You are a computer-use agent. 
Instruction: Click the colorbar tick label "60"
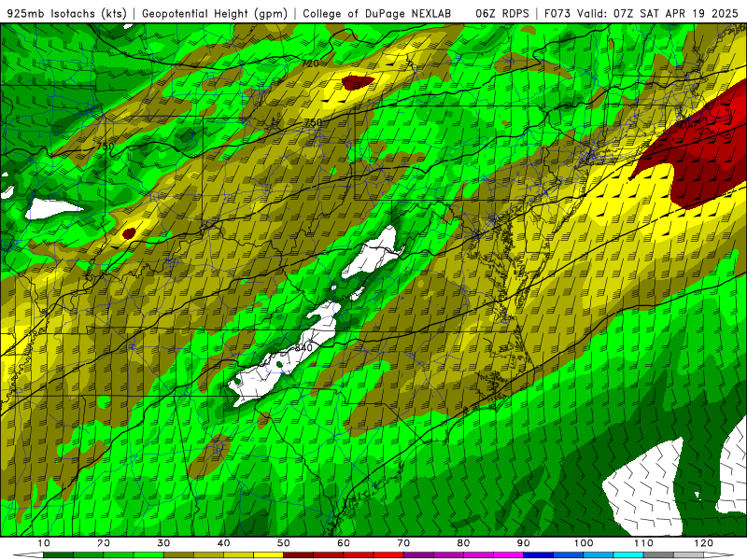pyautogui.click(x=344, y=543)
